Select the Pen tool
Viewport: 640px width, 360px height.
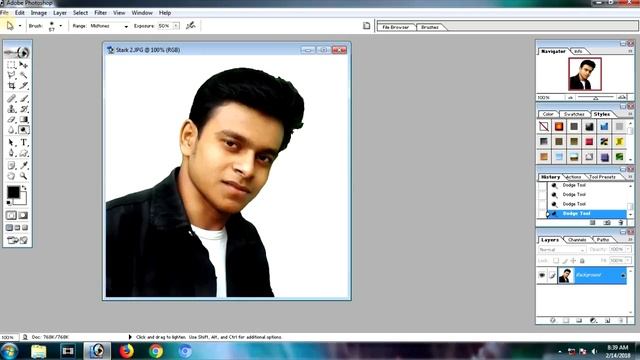11,153
